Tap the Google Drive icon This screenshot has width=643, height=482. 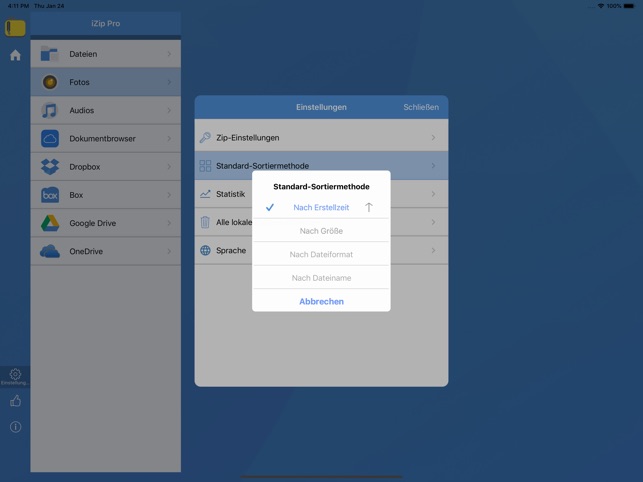click(x=50, y=223)
